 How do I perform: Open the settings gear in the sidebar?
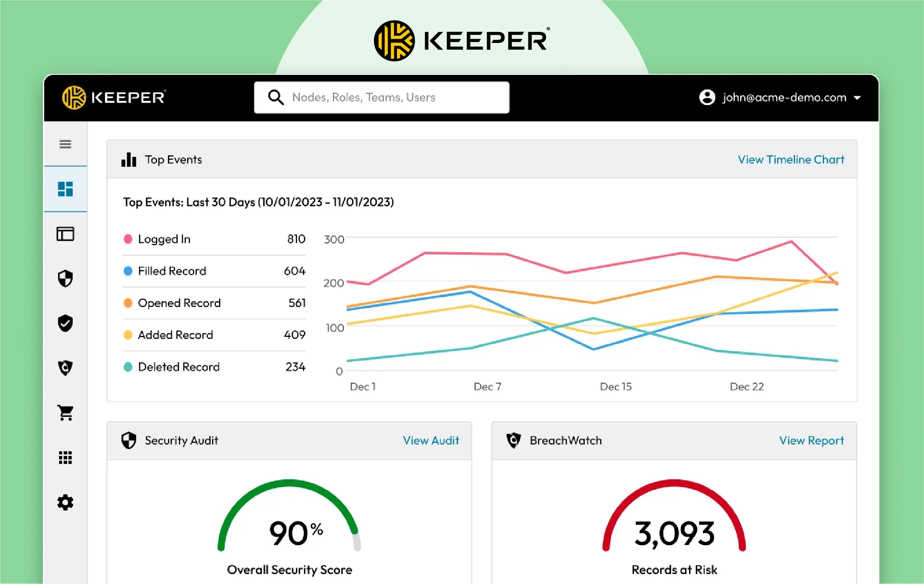(x=65, y=502)
